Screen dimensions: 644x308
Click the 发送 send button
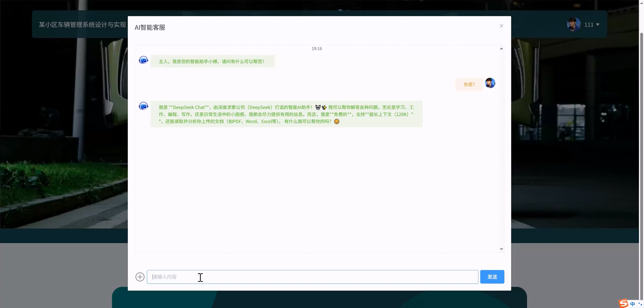coord(492,277)
